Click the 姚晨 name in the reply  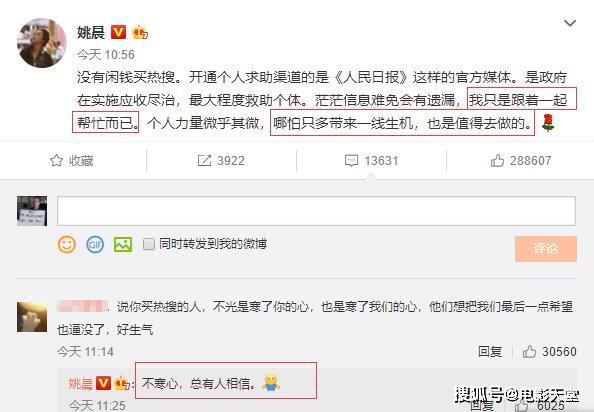point(80,384)
